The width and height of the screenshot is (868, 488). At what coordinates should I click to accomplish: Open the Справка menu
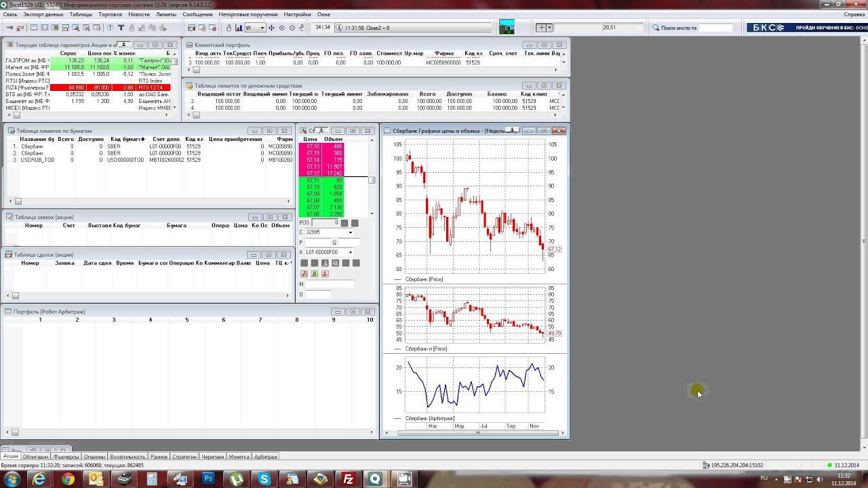[x=854, y=14]
